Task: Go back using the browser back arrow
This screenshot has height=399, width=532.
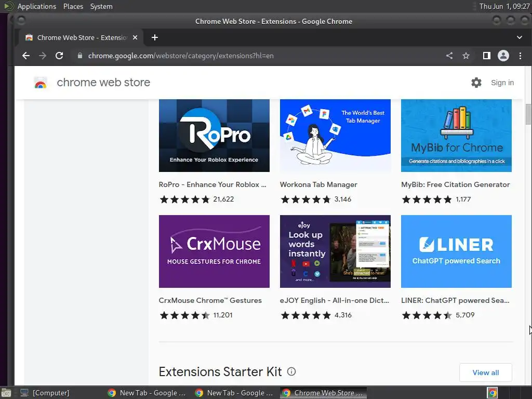Action: point(26,56)
